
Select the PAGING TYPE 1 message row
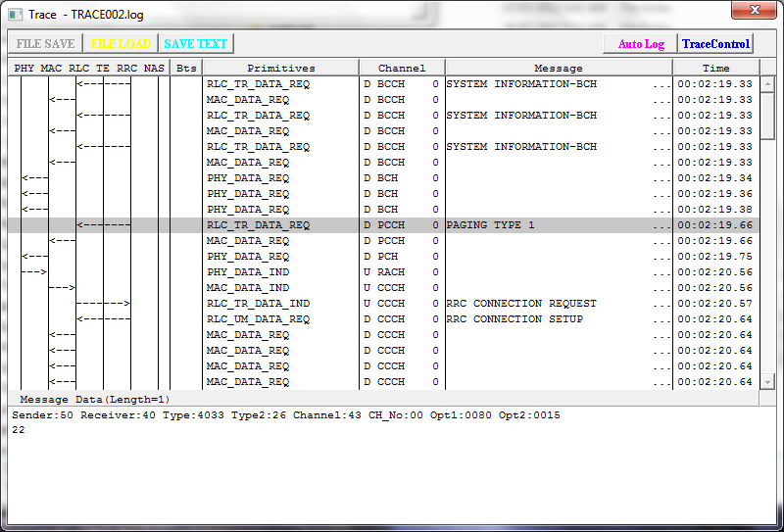[x=383, y=225]
